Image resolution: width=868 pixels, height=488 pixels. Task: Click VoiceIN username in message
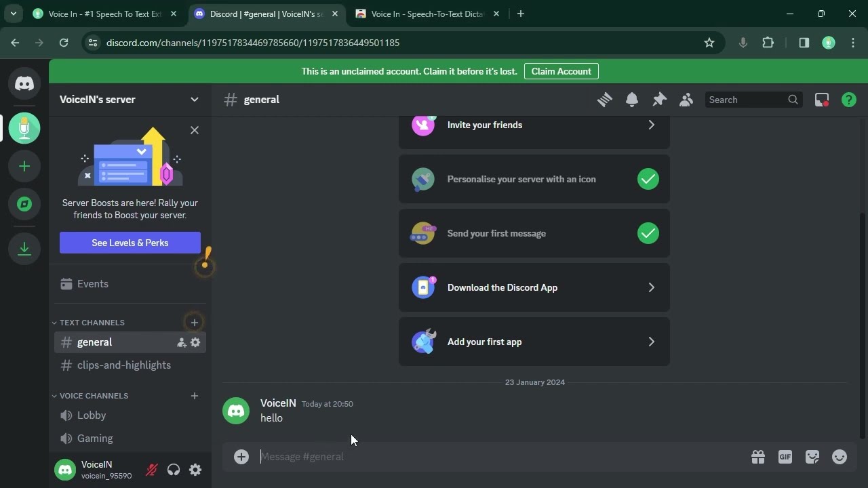click(278, 403)
